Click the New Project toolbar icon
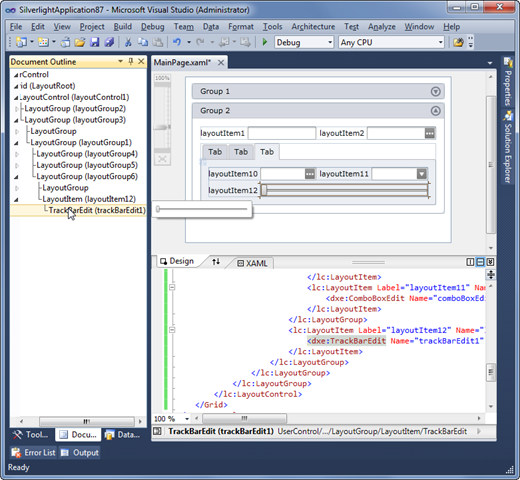 click(21, 42)
